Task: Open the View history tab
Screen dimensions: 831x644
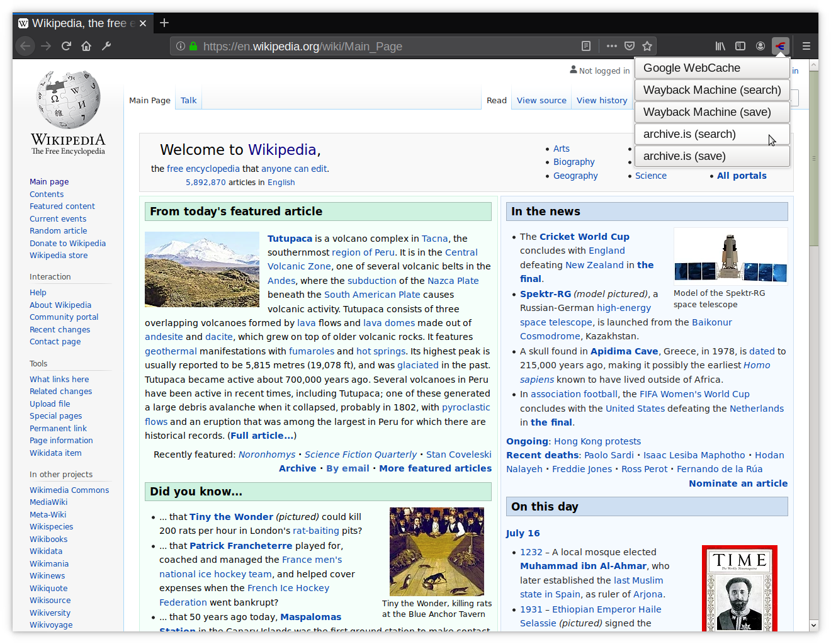Action: 602,100
